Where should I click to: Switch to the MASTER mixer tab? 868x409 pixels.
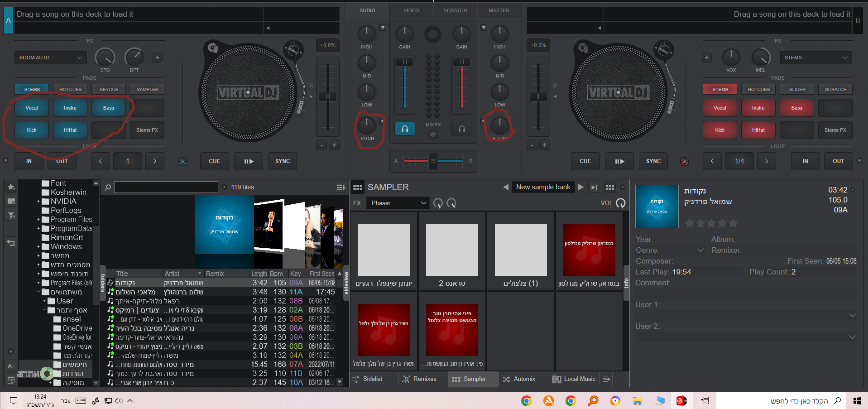499,10
